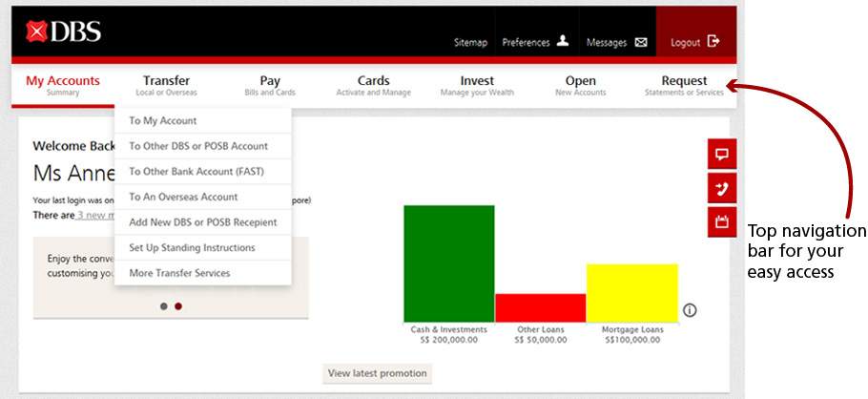Image resolution: width=868 pixels, height=399 pixels.
Task: Click the Logout exit icon
Action: click(713, 42)
